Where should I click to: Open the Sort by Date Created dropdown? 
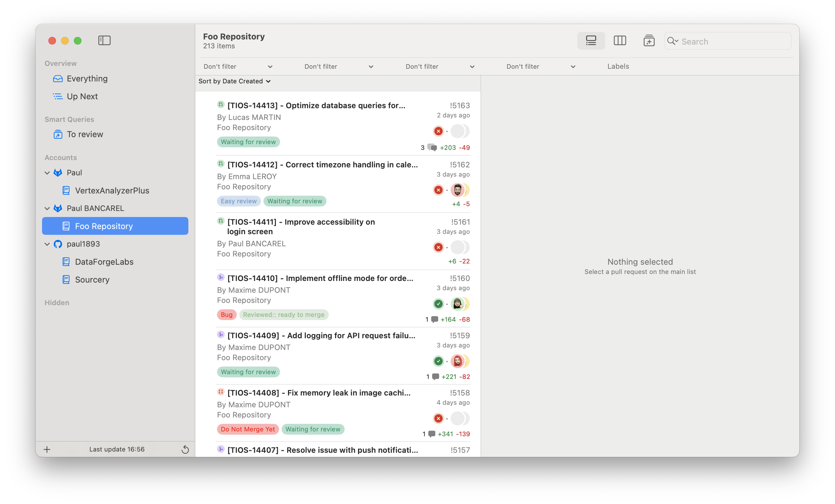[x=235, y=81]
